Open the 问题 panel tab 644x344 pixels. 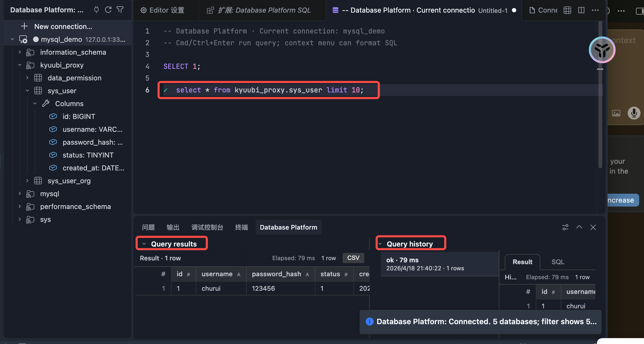coord(148,227)
